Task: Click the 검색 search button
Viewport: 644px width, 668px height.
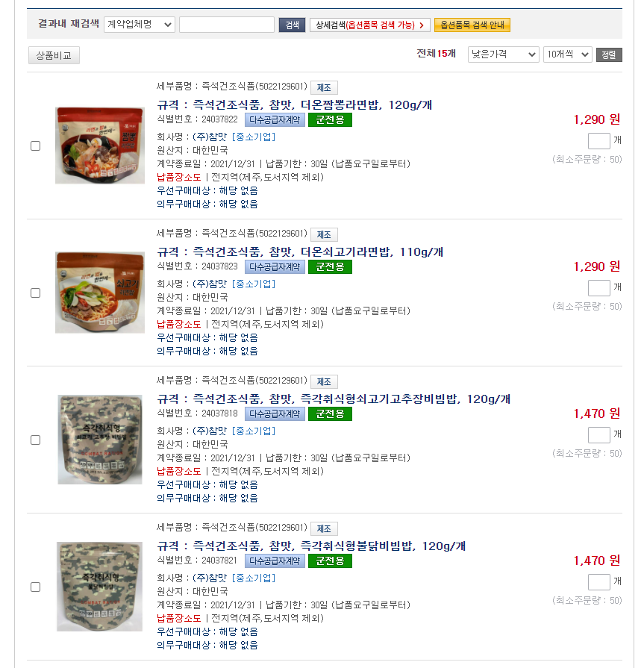Action: pyautogui.click(x=293, y=25)
